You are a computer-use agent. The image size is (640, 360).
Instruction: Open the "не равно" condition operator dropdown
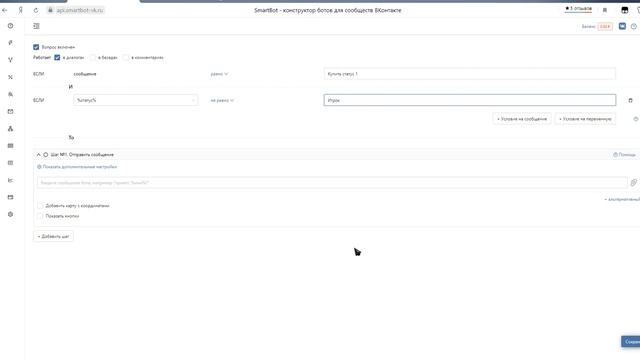[x=222, y=100]
